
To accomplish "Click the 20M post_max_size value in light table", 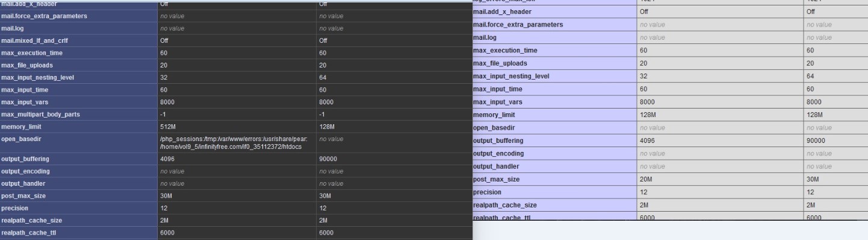I will click(x=646, y=179).
